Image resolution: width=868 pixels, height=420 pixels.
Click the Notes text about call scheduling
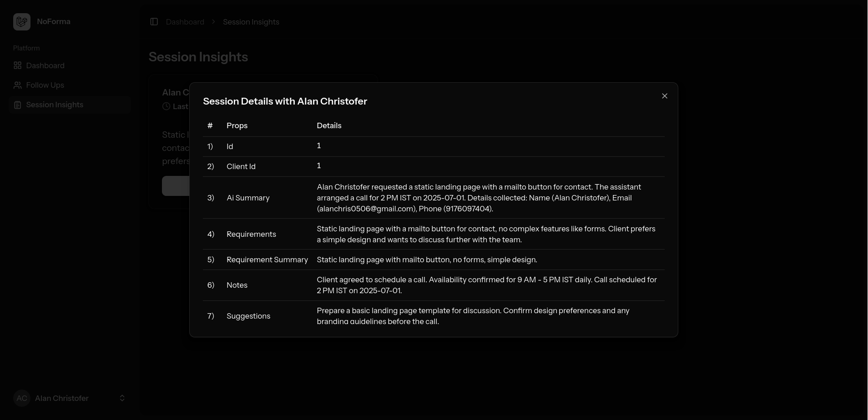click(x=487, y=285)
